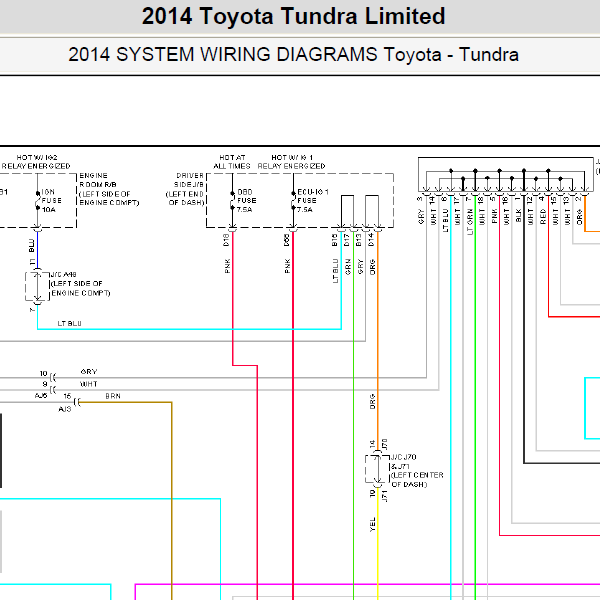Click the horizontal 'WHT' label at pin 9

click(89, 384)
